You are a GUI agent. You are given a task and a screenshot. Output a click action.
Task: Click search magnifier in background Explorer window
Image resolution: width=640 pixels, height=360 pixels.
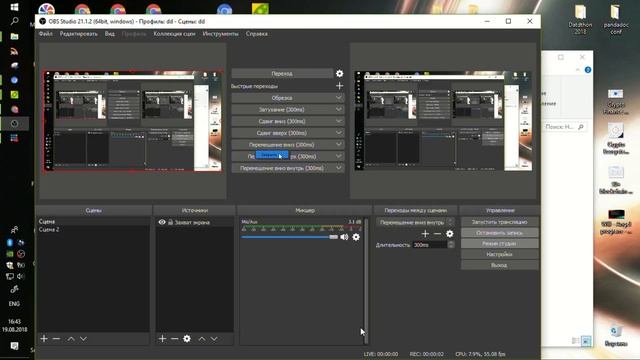click(581, 127)
